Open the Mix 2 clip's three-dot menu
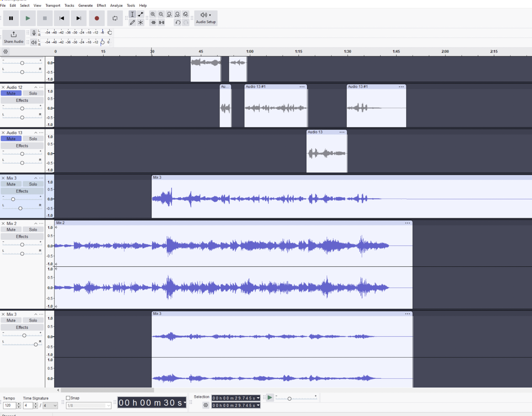The height and width of the screenshot is (416, 532). [x=407, y=223]
